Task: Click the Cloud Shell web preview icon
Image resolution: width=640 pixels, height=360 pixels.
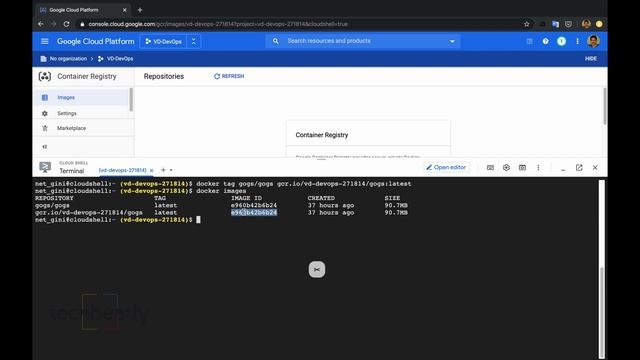Action: coord(522,168)
